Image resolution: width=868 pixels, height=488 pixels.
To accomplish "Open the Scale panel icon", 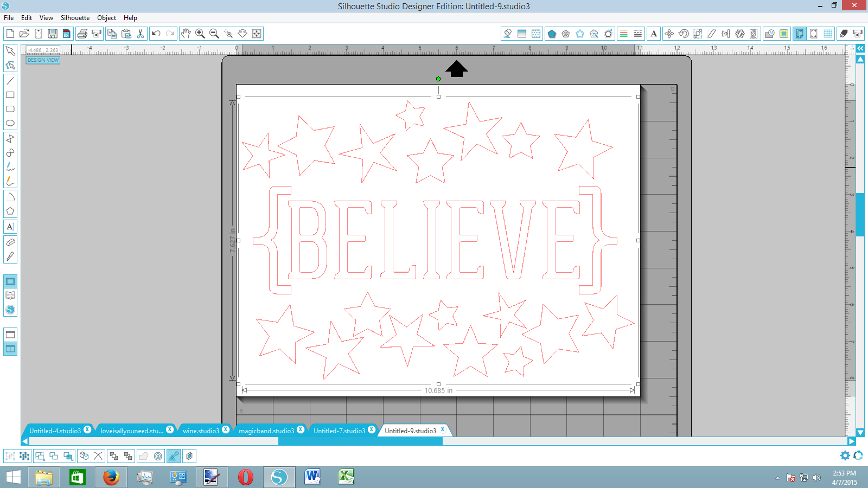I will point(698,34).
